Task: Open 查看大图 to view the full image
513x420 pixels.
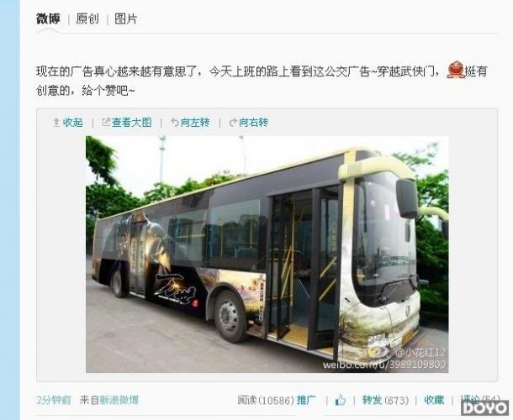Action: pyautogui.click(x=131, y=123)
